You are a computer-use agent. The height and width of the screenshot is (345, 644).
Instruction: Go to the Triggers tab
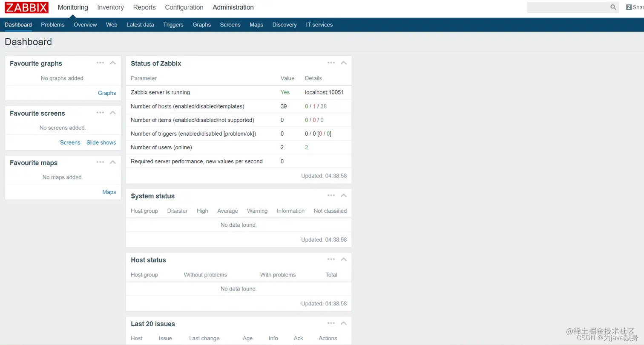coord(173,25)
